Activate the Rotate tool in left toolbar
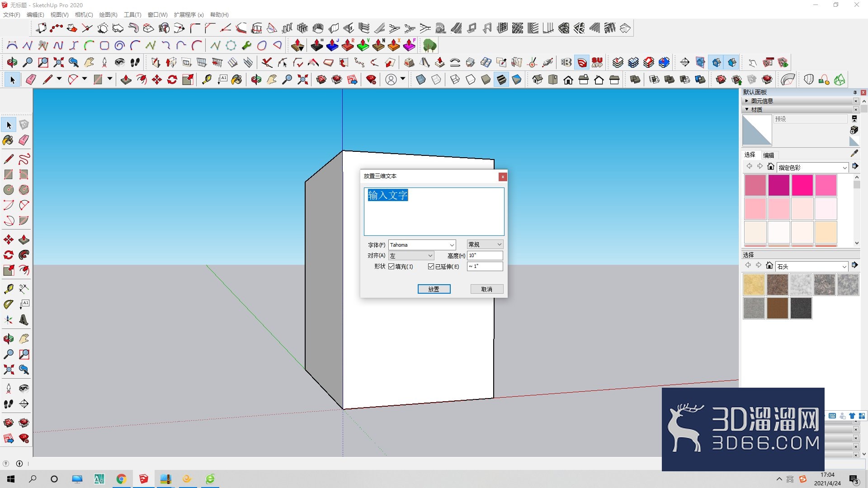This screenshot has width=868, height=488. coord(8,255)
